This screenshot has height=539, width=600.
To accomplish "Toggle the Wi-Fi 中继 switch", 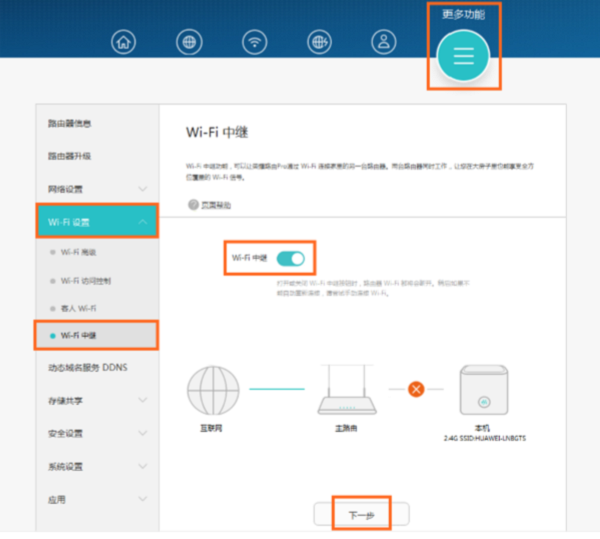I will [x=290, y=258].
